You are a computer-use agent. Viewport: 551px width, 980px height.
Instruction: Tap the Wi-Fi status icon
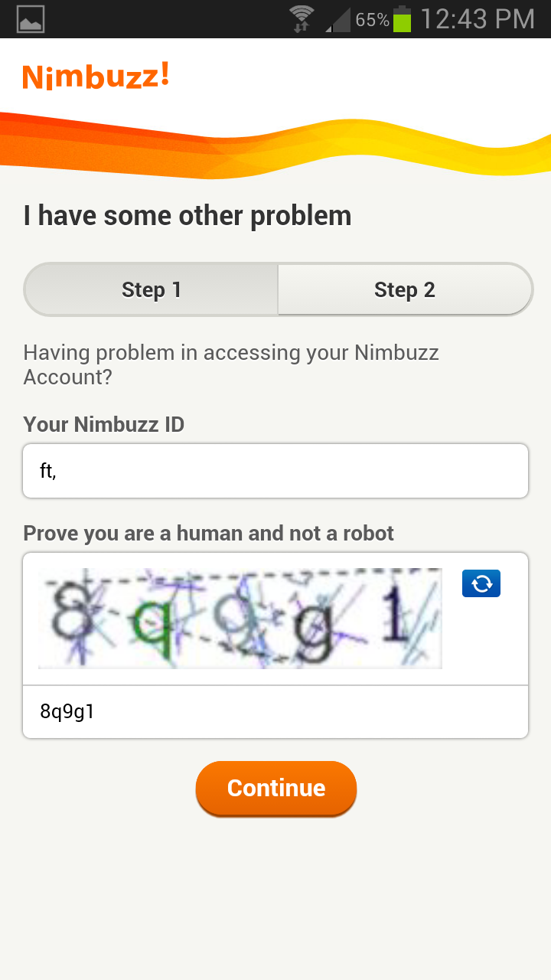click(302, 19)
